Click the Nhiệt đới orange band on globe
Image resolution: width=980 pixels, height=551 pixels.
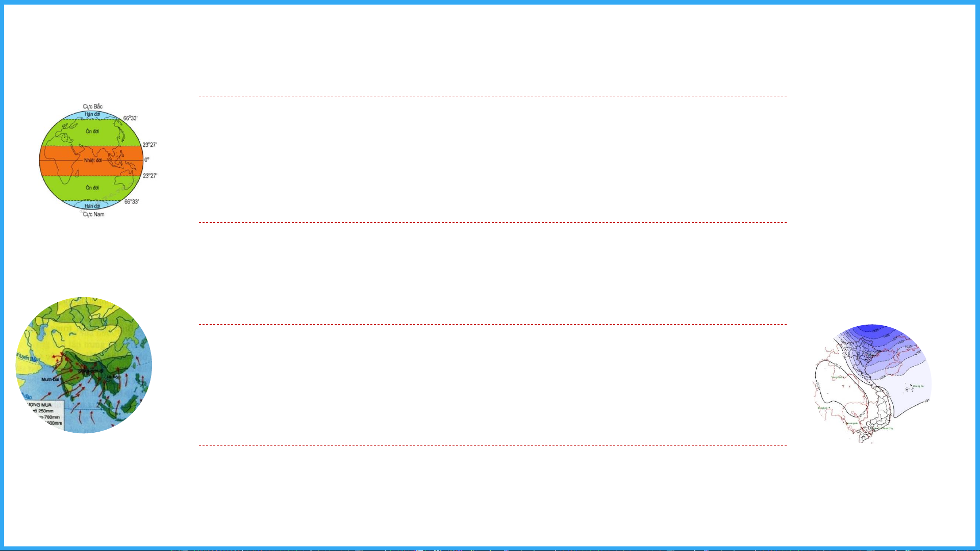coord(91,161)
